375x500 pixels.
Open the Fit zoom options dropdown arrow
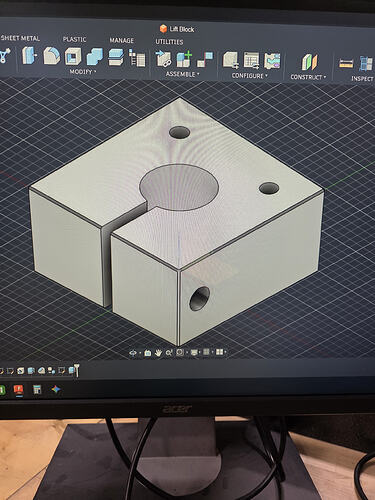pos(187,352)
